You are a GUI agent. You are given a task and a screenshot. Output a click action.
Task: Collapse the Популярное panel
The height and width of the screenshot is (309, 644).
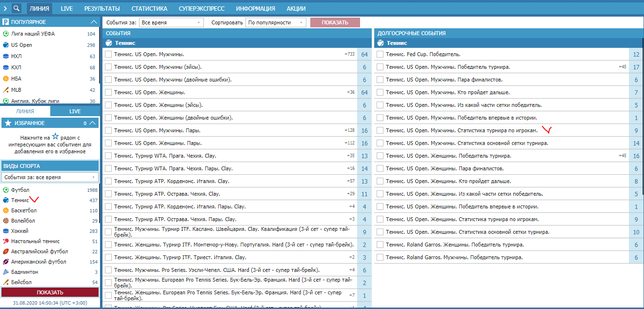(x=94, y=22)
